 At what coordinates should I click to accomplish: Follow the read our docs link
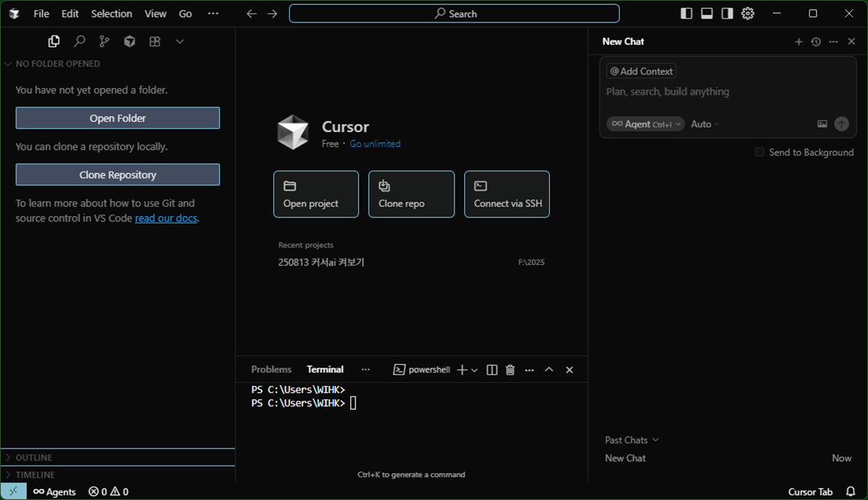click(x=166, y=218)
